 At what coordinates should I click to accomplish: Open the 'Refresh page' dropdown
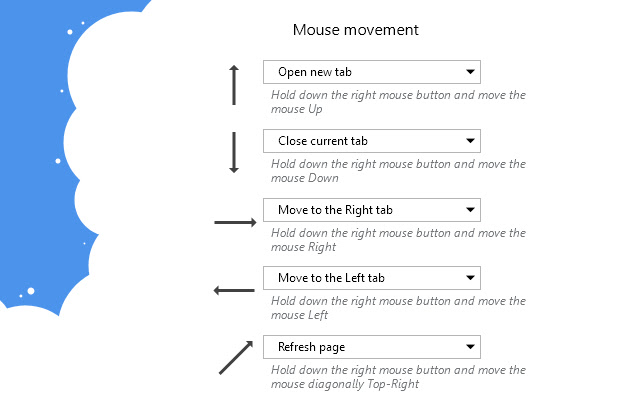coord(371,347)
